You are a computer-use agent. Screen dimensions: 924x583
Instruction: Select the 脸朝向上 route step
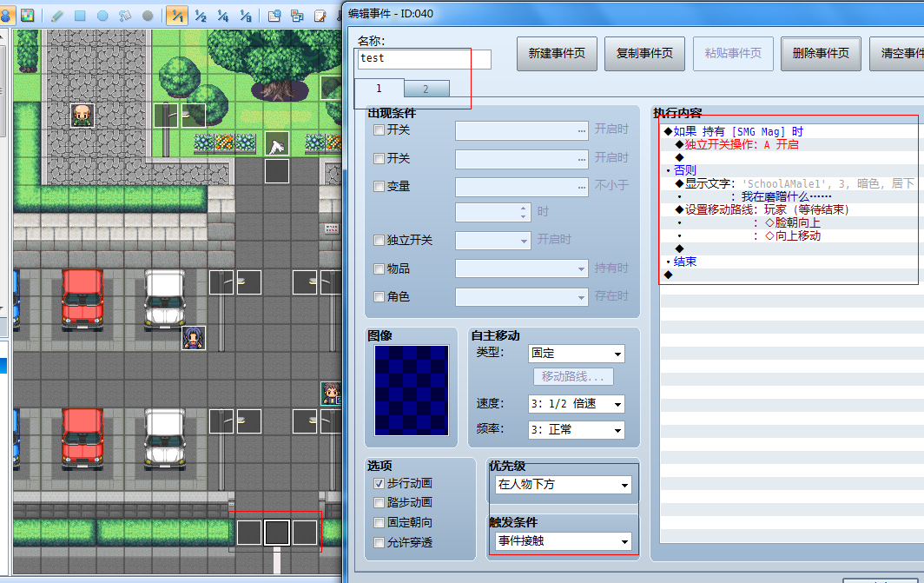pos(793,222)
